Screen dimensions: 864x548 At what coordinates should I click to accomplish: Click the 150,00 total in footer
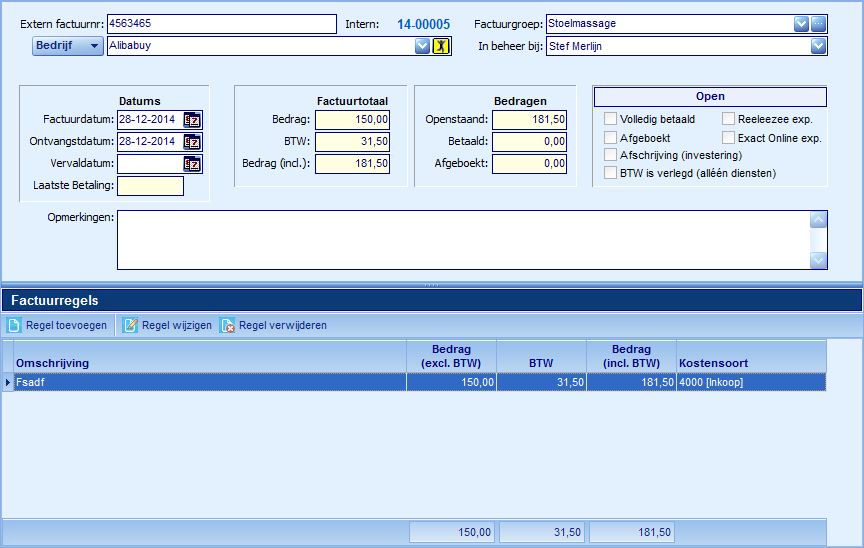point(452,532)
